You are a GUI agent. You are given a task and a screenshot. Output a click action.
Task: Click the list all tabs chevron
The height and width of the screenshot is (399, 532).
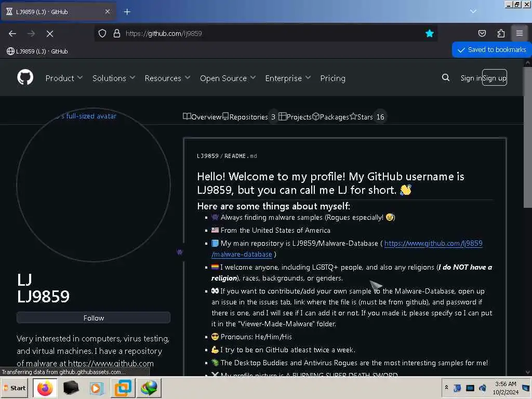[473, 11]
